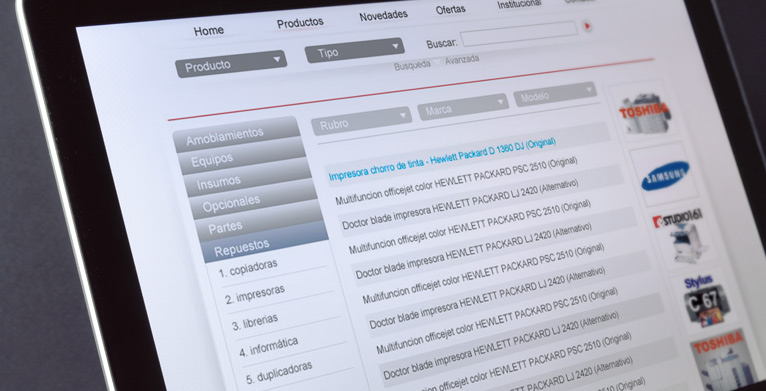Click inside the Buscar search field
Screen dimensions: 766x391
pos(519,34)
